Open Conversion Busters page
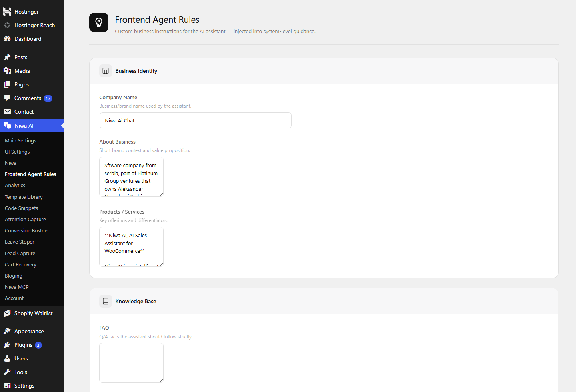Screen dimensions: 576x392 (26, 230)
